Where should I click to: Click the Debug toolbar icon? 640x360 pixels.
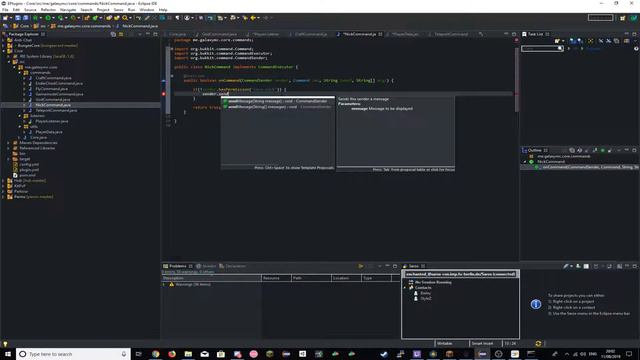(35, 18)
